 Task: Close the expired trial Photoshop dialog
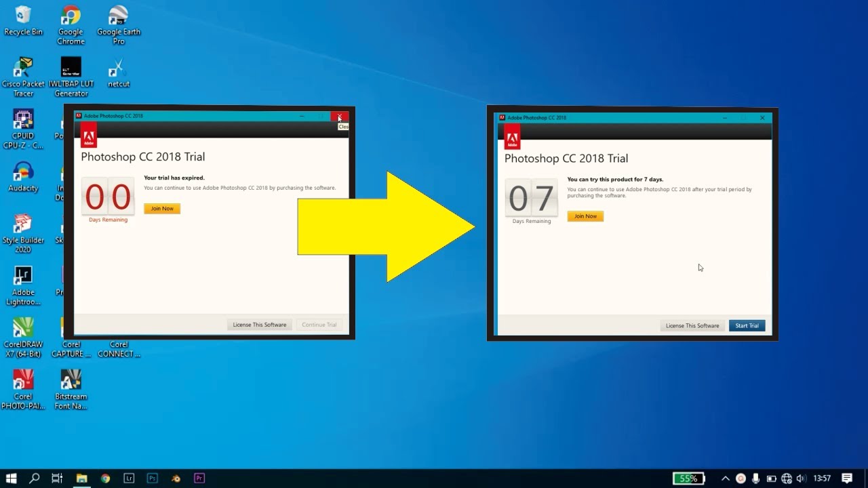(x=340, y=117)
